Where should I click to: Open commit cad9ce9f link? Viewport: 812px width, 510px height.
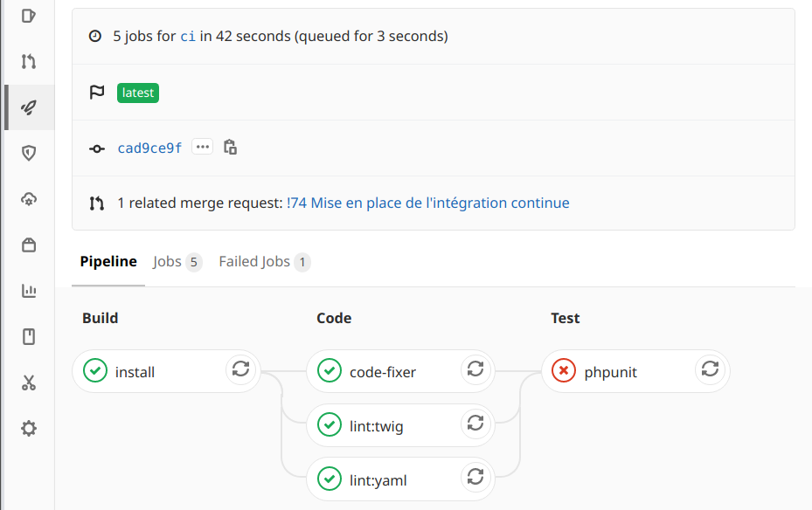(149, 148)
